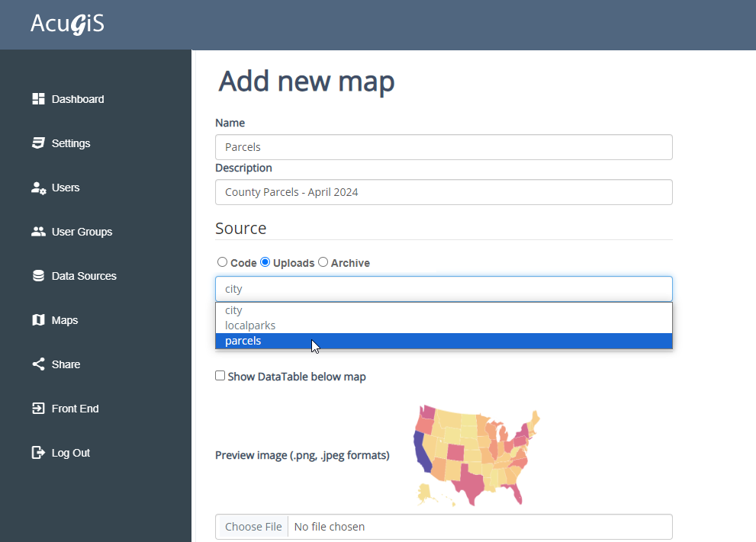Click the Settings sidebar icon
The width and height of the screenshot is (756, 542).
pos(38,143)
